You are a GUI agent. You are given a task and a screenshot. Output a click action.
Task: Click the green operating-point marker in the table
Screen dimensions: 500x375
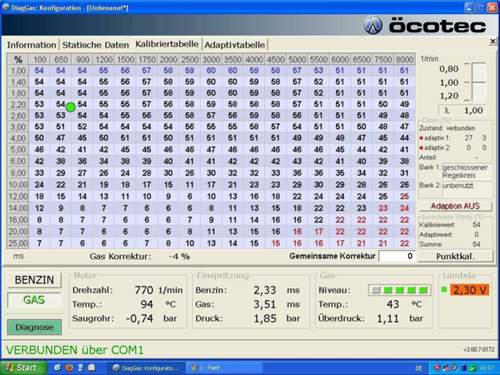71,107
